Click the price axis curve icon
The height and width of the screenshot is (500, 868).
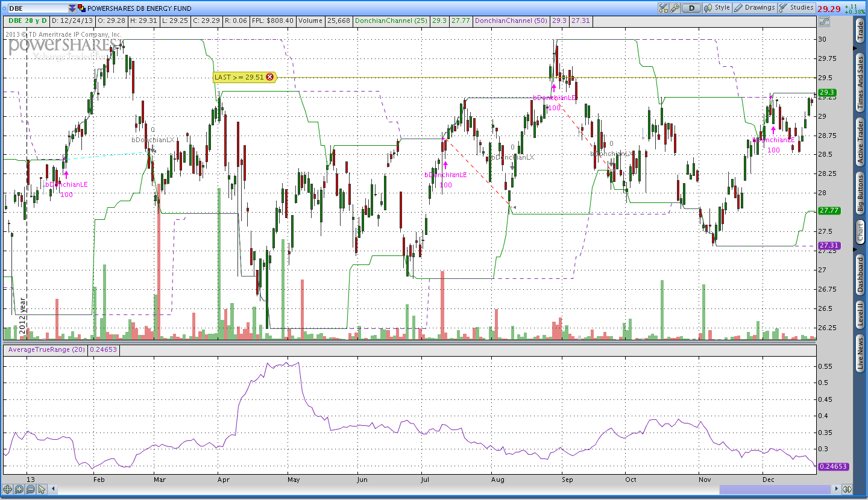coord(824,21)
